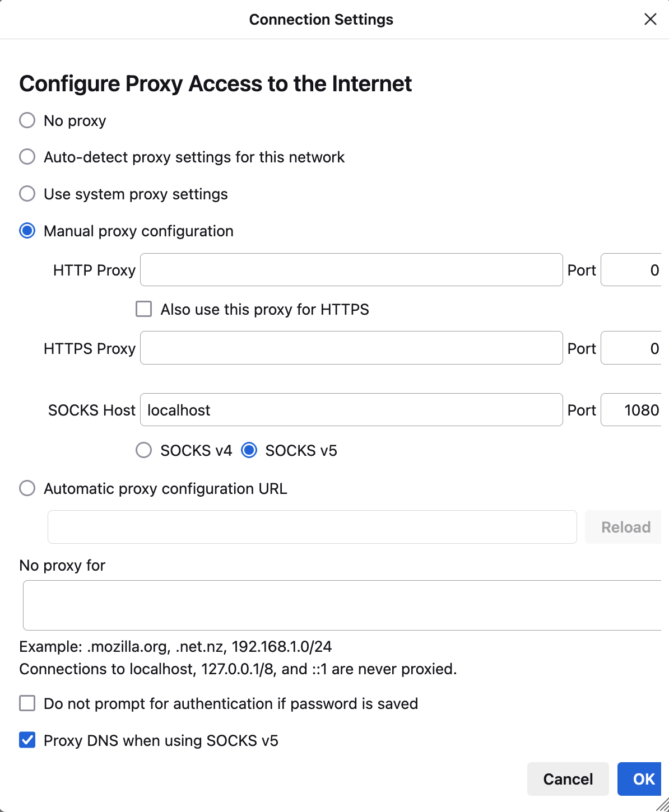Select Use system proxy settings

click(27, 194)
